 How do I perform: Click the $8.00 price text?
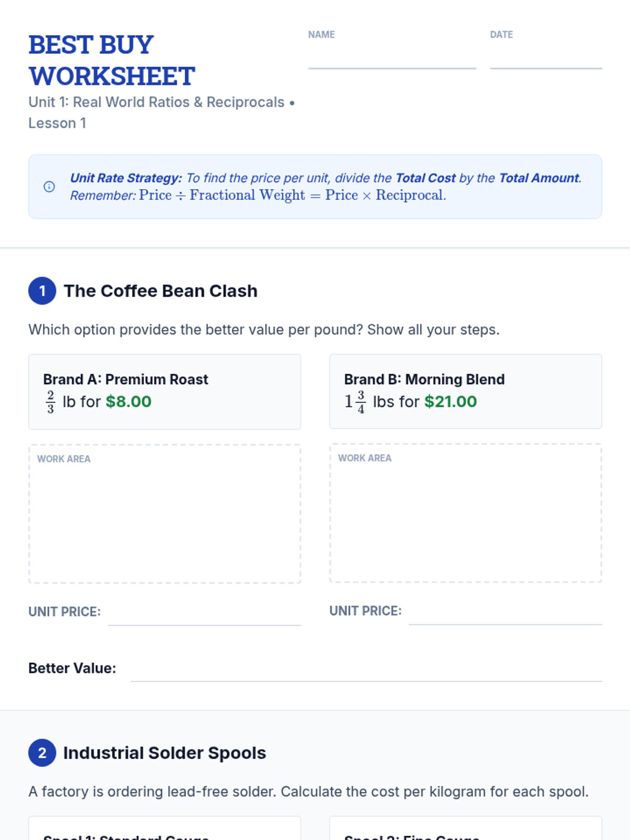coord(129,402)
